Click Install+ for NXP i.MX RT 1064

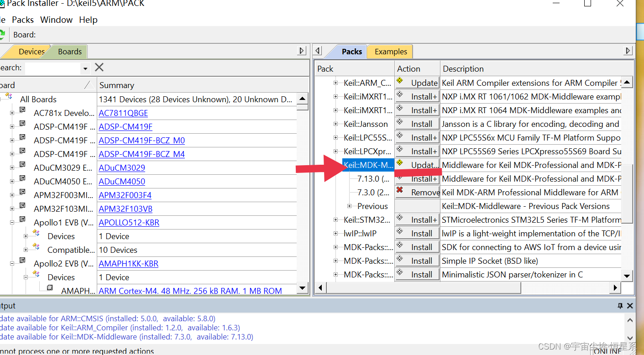point(417,110)
